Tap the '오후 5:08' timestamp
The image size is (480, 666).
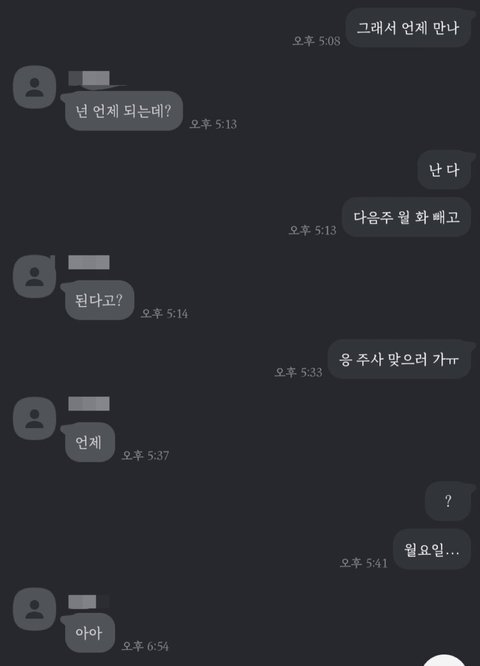(x=316, y=41)
